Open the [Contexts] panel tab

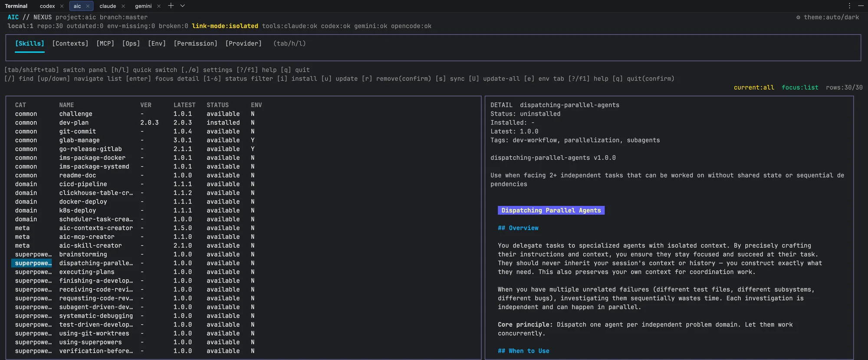pyautogui.click(x=70, y=43)
